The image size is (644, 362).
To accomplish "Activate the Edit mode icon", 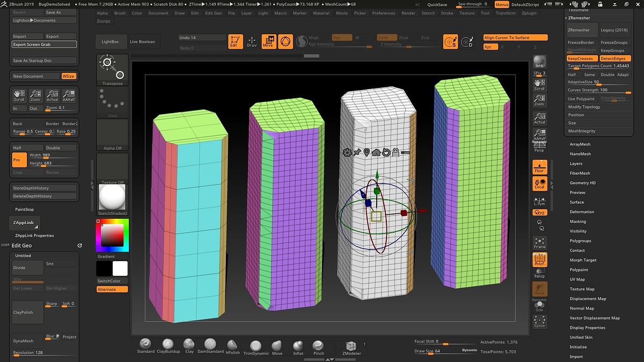I will click(236, 41).
